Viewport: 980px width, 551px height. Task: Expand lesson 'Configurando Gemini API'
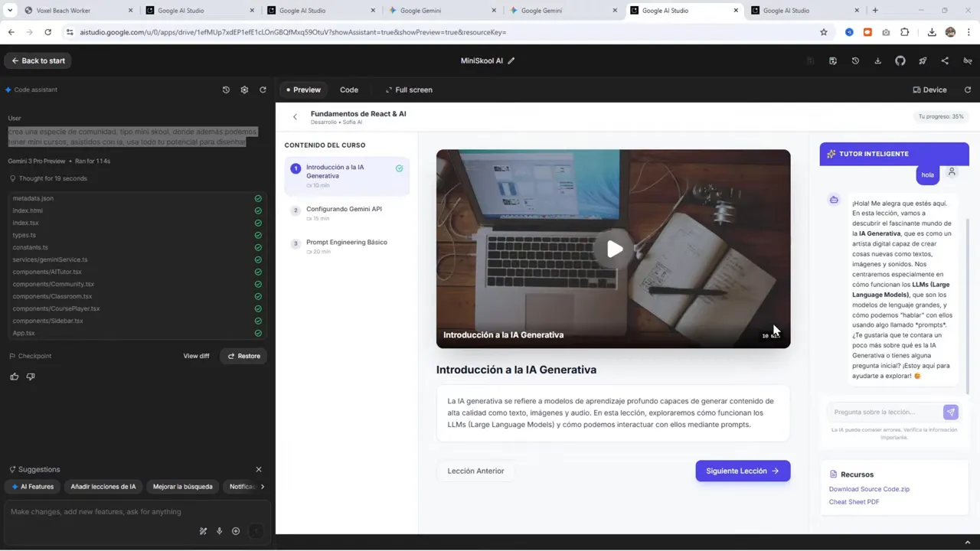tap(344, 213)
